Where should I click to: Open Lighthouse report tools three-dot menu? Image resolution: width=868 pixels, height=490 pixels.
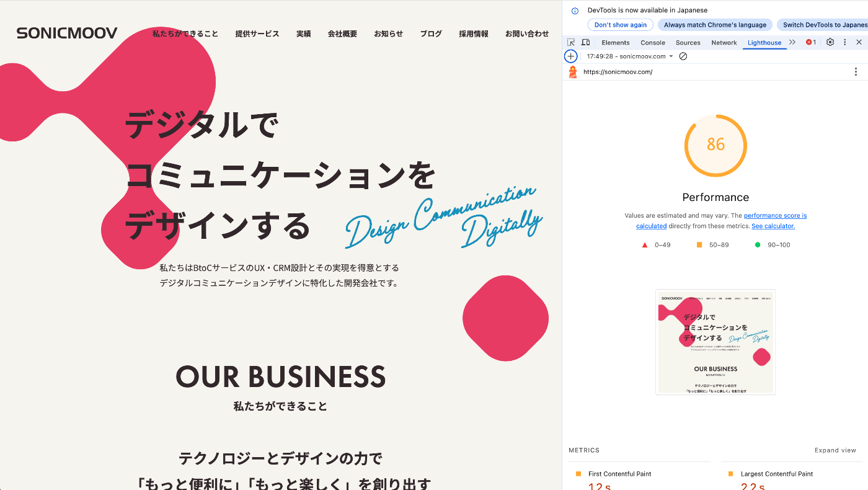coord(856,72)
